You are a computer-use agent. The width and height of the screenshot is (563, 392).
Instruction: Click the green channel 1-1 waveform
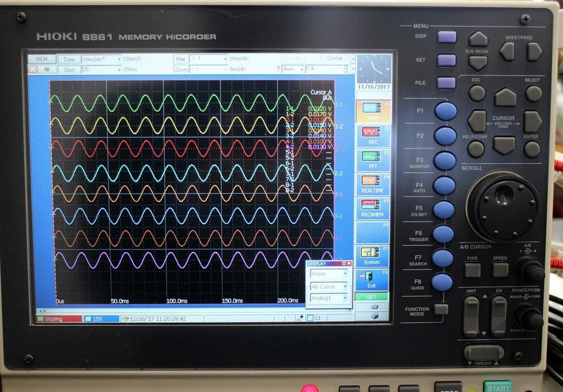click(x=192, y=103)
